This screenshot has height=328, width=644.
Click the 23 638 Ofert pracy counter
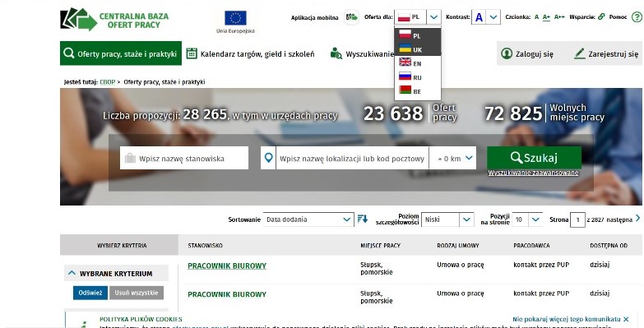[410, 113]
